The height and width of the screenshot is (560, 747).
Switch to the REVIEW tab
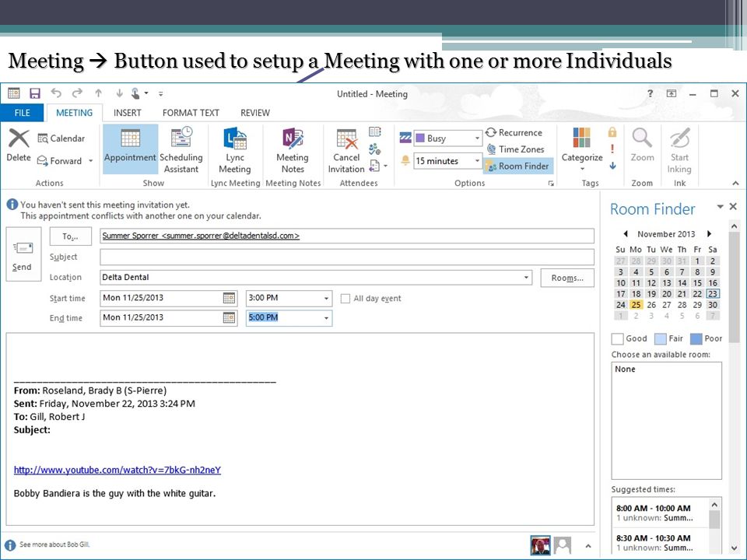coord(255,113)
